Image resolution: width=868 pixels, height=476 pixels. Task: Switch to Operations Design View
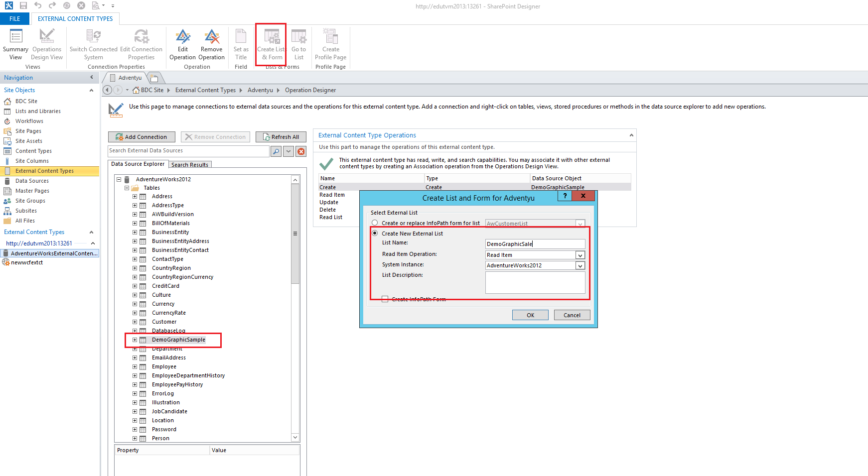pyautogui.click(x=46, y=44)
